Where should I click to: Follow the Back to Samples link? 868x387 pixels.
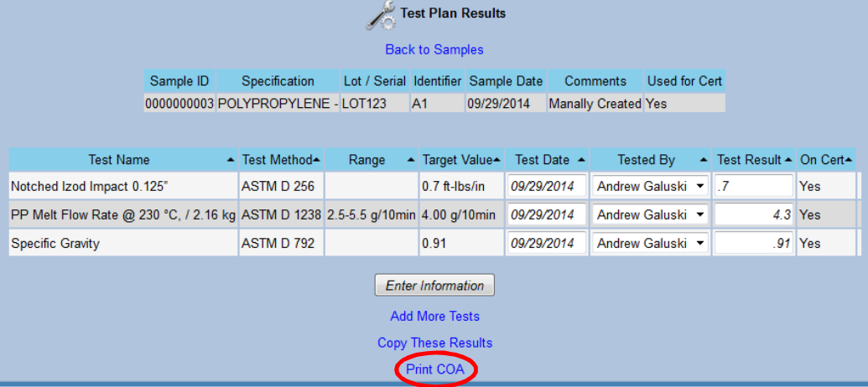click(x=434, y=49)
